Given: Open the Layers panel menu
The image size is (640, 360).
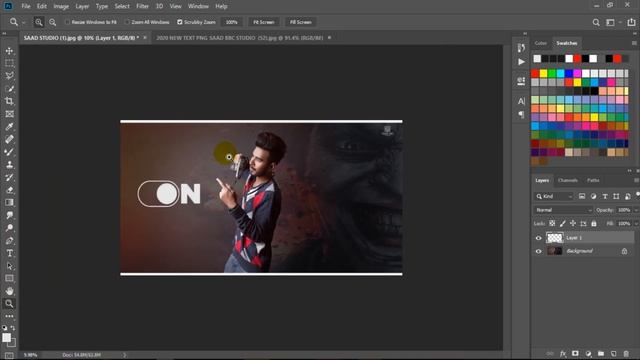Looking at the screenshot, I should 636,180.
